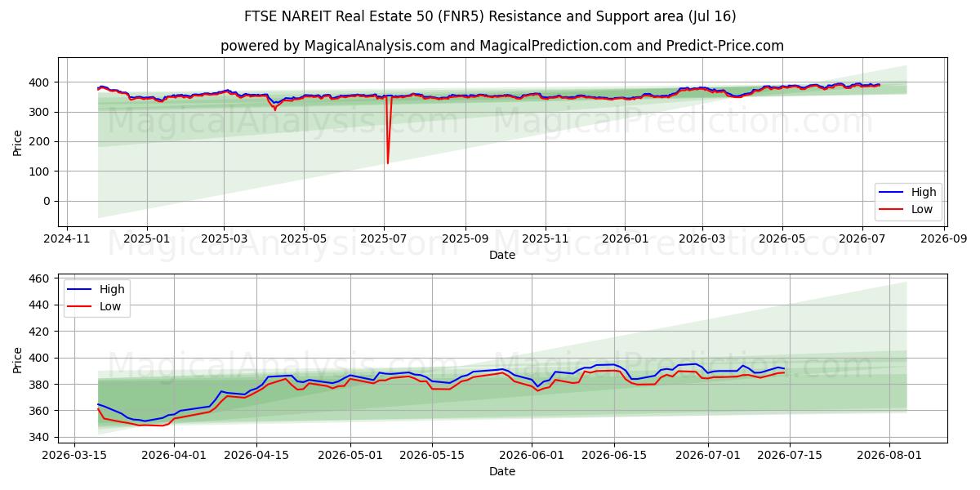
Task: Click the top chart 'Date' axis label
Action: (502, 255)
